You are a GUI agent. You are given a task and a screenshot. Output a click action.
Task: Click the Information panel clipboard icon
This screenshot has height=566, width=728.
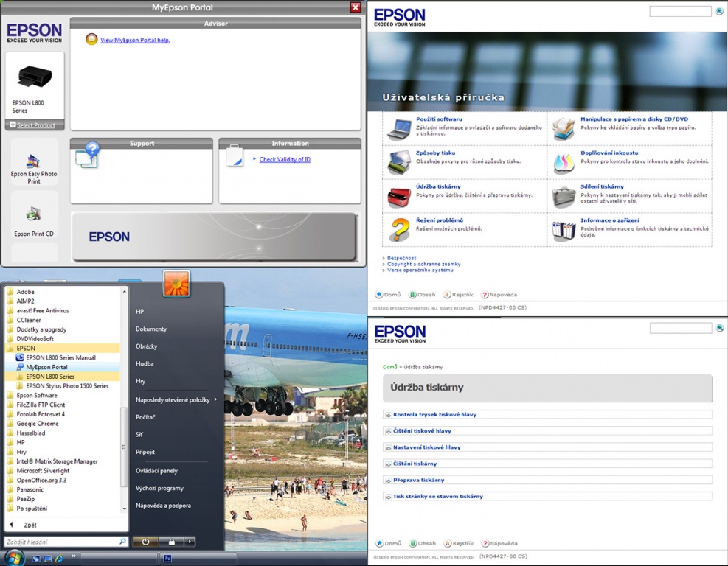[235, 156]
